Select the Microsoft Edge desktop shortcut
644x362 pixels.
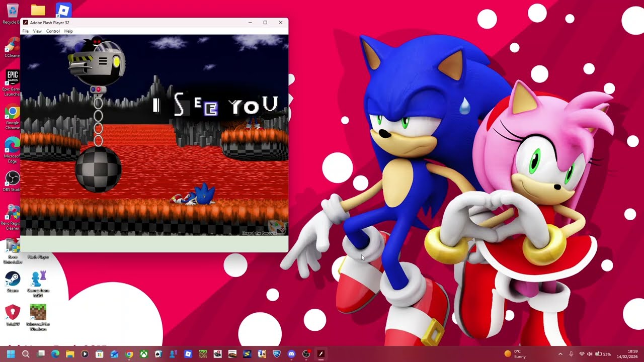tap(12, 151)
